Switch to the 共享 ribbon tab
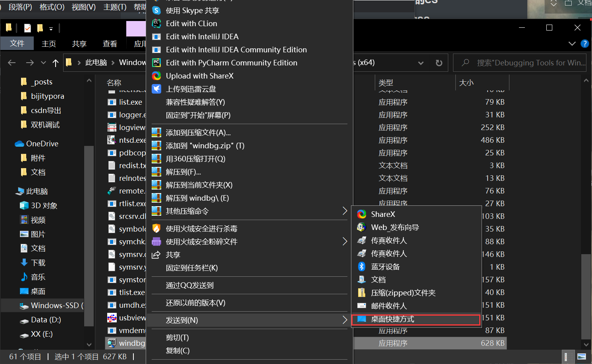The image size is (592, 364). click(79, 44)
